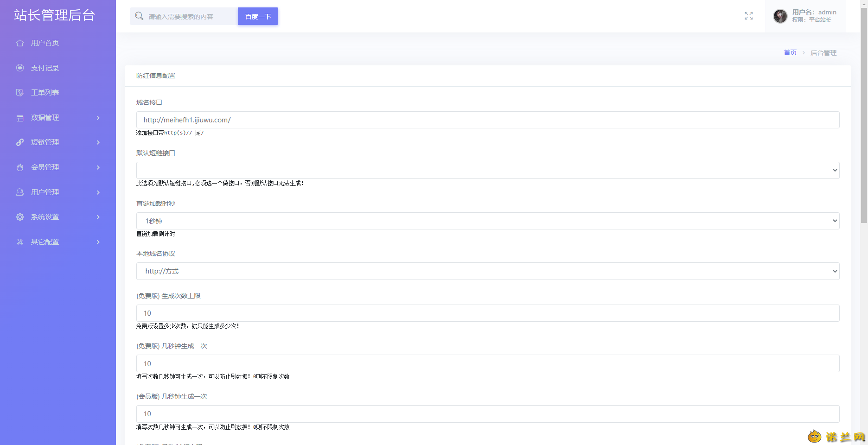The height and width of the screenshot is (445, 868).
Task: Click the search magnifier icon
Action: click(139, 16)
